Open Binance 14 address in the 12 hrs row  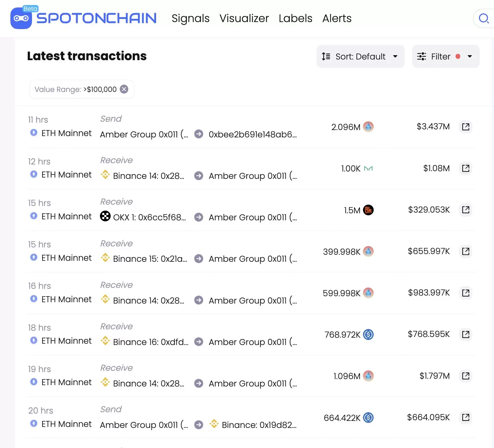pyautogui.click(x=148, y=176)
